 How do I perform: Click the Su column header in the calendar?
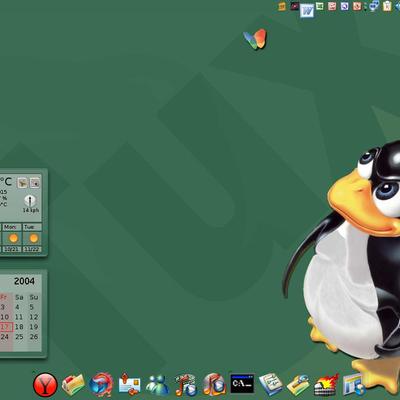coord(34,297)
